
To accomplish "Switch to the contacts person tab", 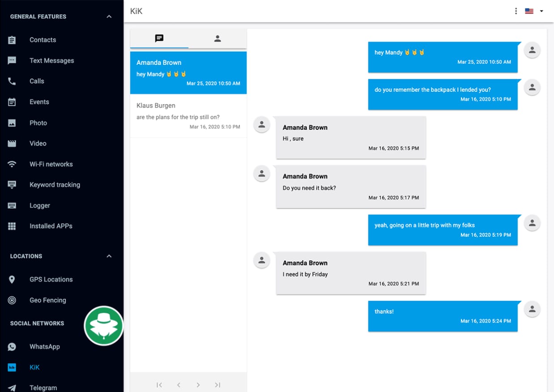I will [217, 38].
